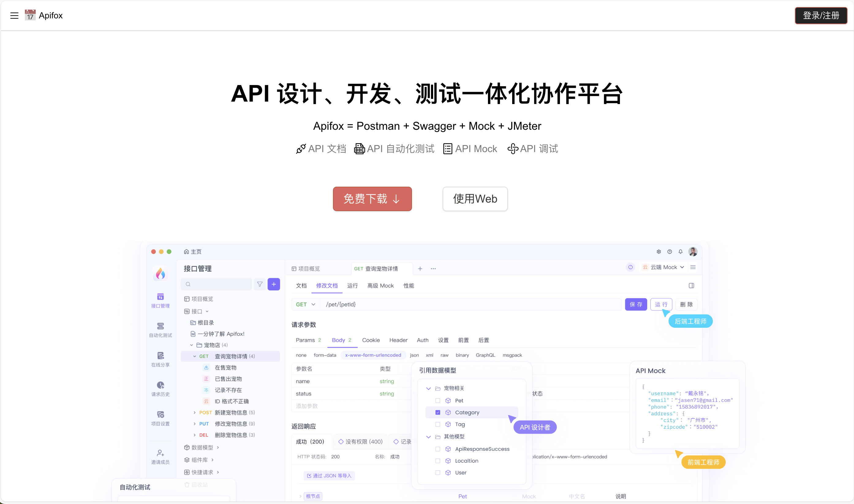The height and width of the screenshot is (504, 854).
Task: Check the ApiResponseSuccess model checkbox
Action: pos(437,449)
